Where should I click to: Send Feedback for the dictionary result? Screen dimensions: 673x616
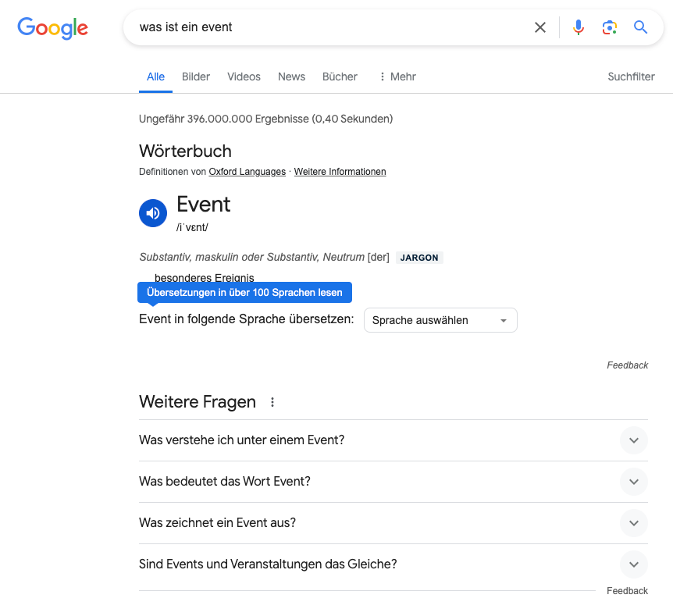tap(627, 365)
